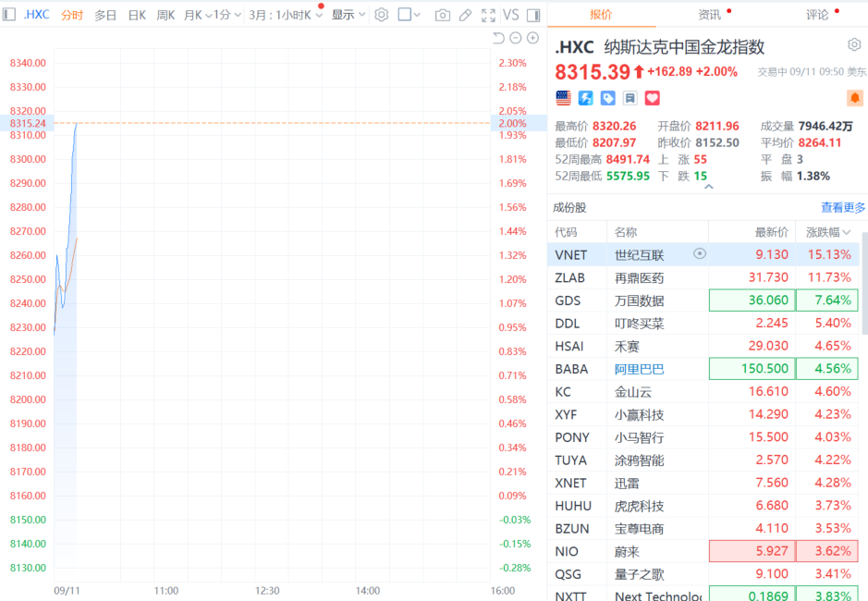Switch to 日K daily candlestick chart

(x=137, y=15)
